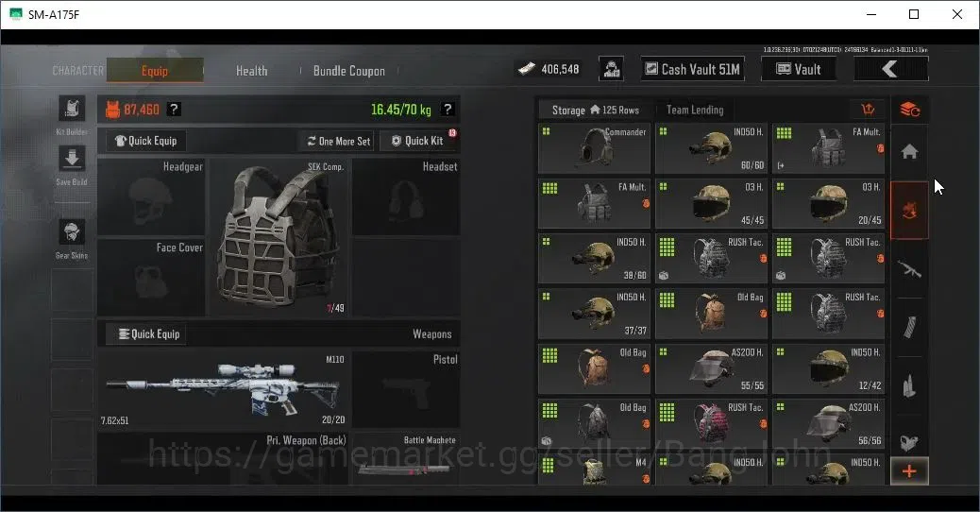Open the character profile icon beside cash

tap(611, 69)
